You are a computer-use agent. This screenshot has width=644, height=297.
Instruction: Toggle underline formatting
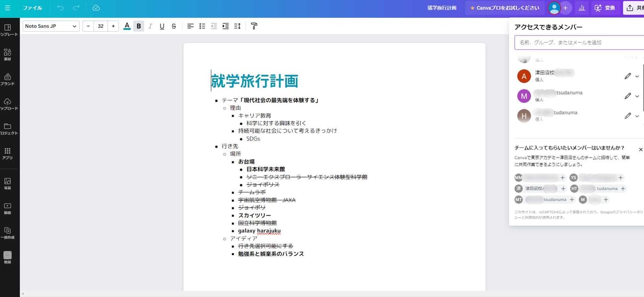[x=162, y=26]
